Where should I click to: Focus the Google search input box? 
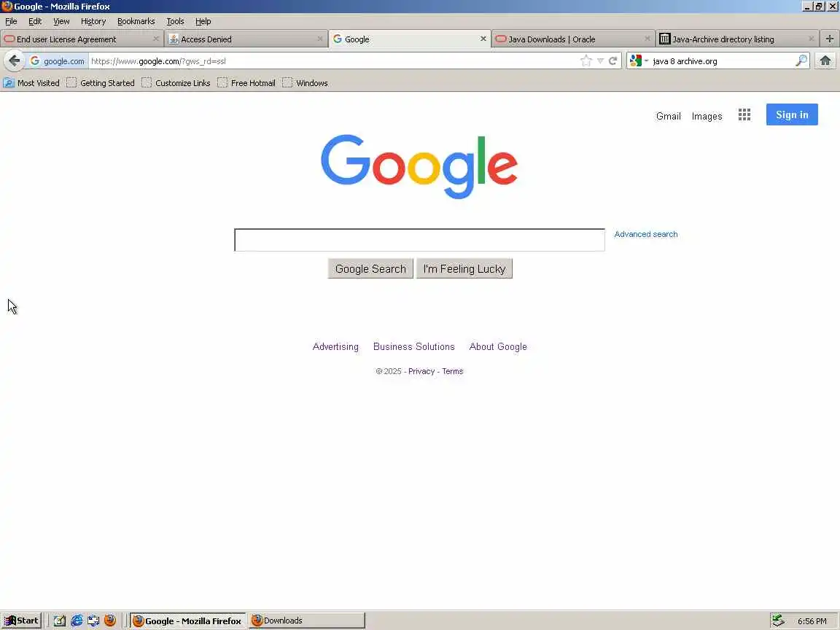point(419,240)
